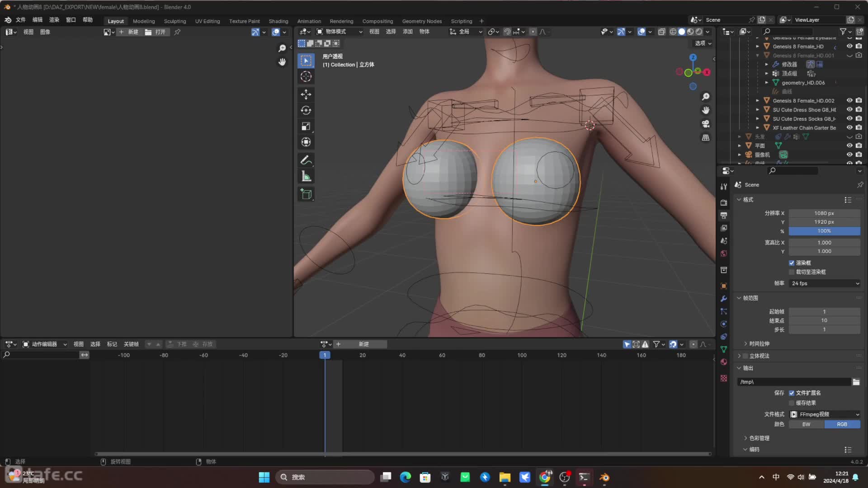Enable the 裁切至渲染框 checkbox
This screenshot has height=488, width=868.
pyautogui.click(x=792, y=272)
